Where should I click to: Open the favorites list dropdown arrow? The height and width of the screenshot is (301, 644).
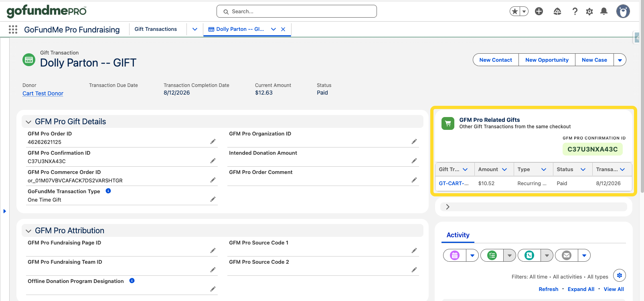pyautogui.click(x=524, y=11)
